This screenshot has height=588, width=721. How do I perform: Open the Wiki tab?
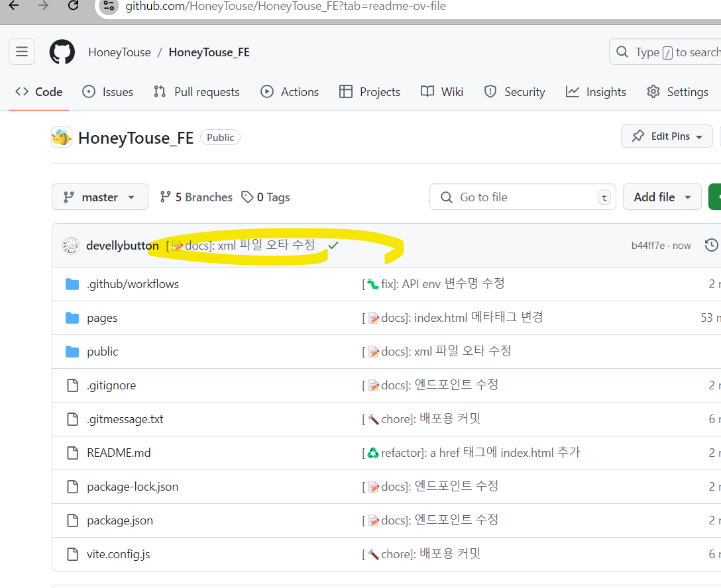click(442, 92)
